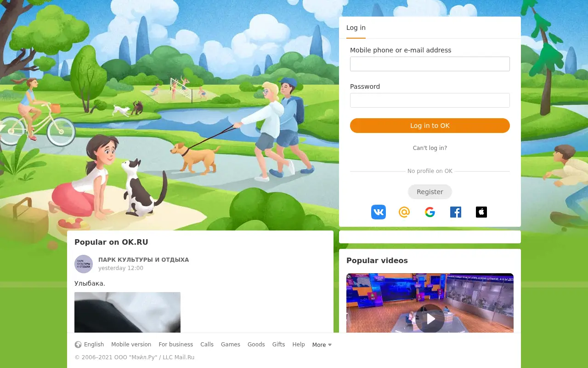The width and height of the screenshot is (588, 368).
Task: Open the ПАРК КУЛЬТУРЫ И ОТДЫХА group avatar
Action: click(x=84, y=264)
